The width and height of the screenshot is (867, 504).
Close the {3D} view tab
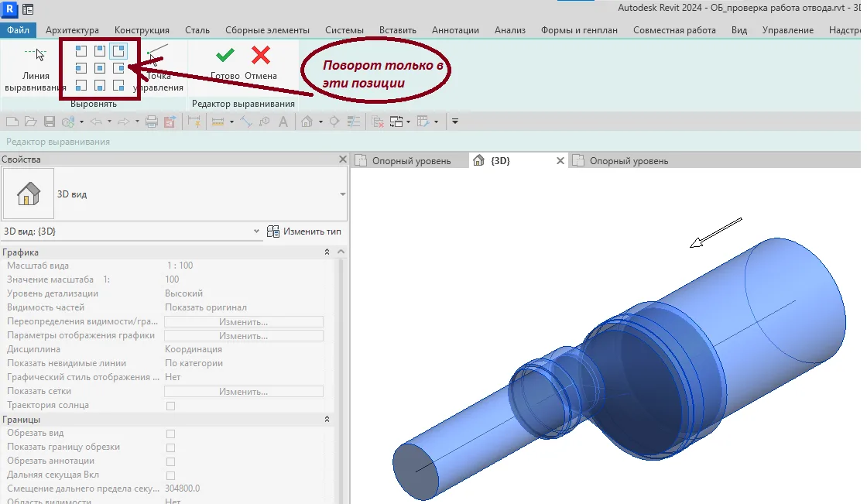[560, 161]
